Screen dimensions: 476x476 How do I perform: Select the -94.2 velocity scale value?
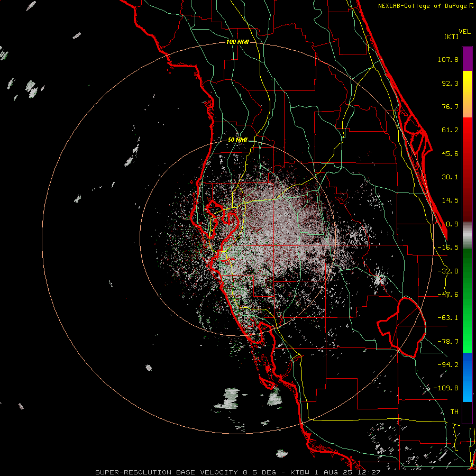448,364
